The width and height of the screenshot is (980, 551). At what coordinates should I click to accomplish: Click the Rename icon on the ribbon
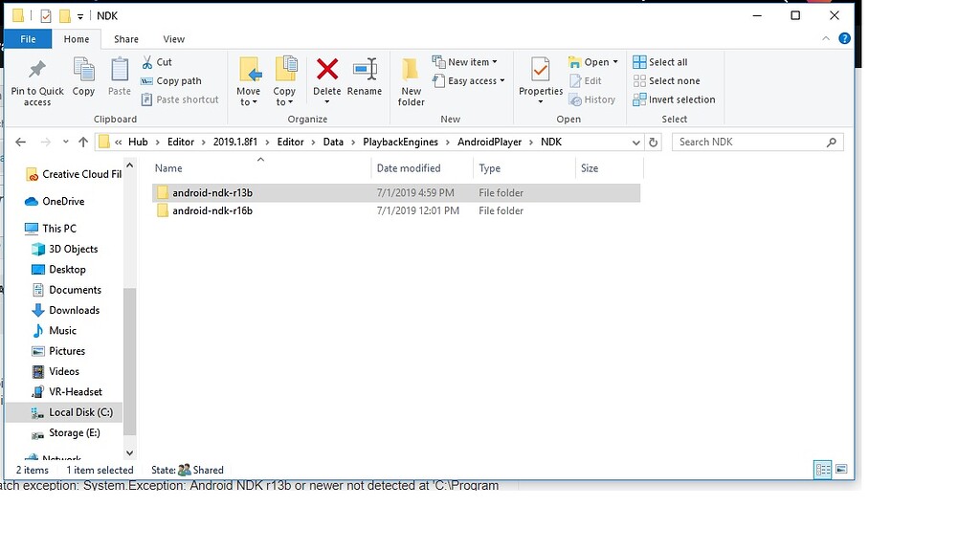365,77
